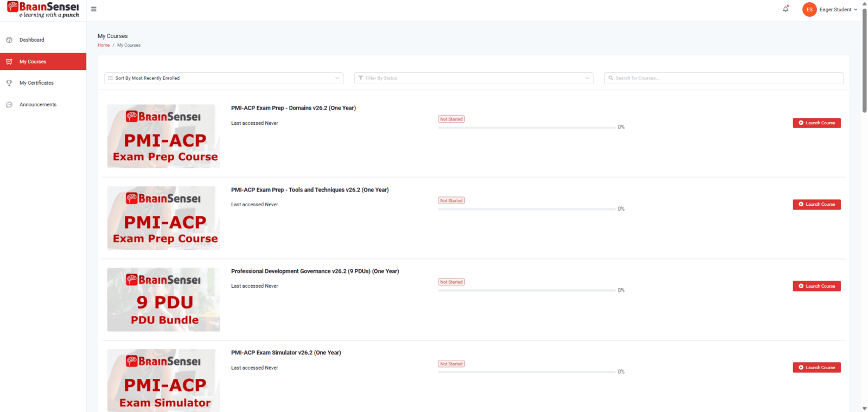Click the Governance course progress bar

pos(527,290)
